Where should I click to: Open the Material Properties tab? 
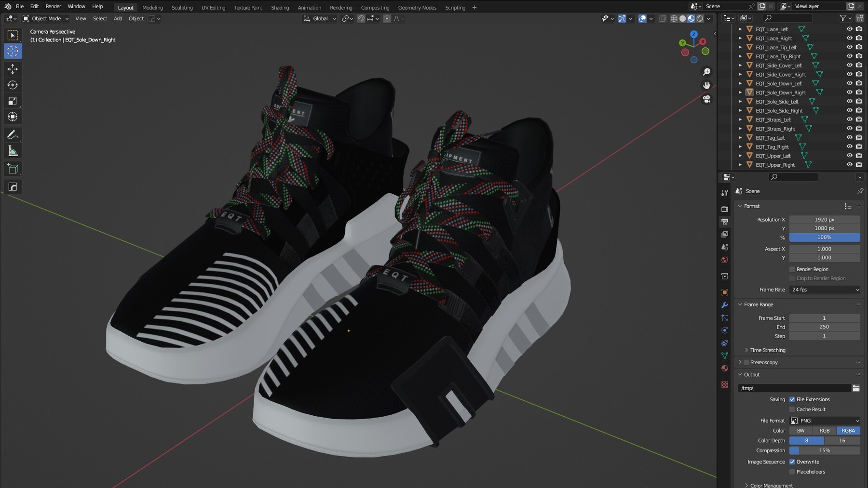click(724, 368)
